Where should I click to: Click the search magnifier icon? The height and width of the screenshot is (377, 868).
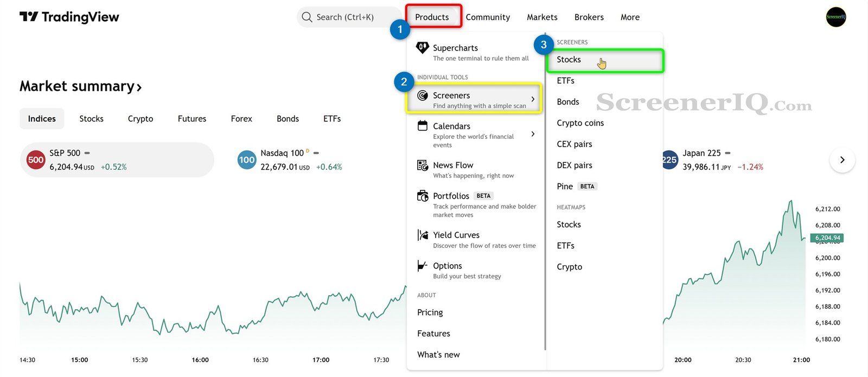click(x=307, y=17)
